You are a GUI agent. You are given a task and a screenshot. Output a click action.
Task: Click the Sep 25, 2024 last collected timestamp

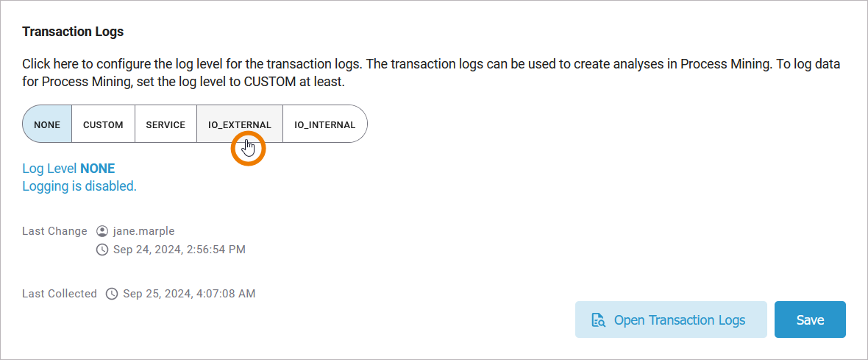[x=189, y=294]
